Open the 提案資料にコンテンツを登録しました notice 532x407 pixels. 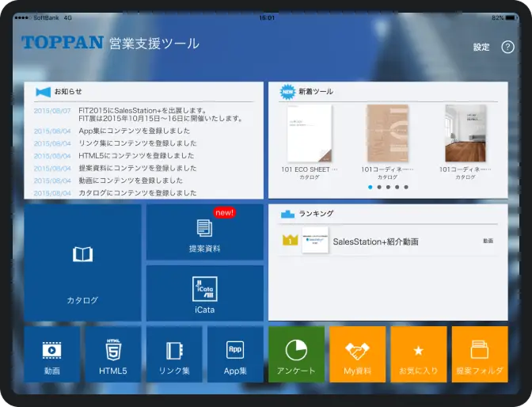(138, 168)
